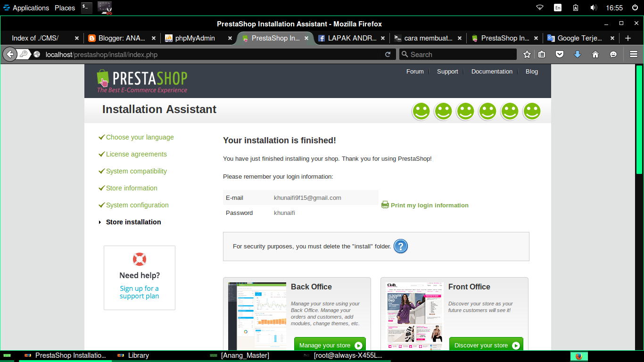Click Sign up for a support plan
The height and width of the screenshot is (362, 644).
[x=139, y=292]
